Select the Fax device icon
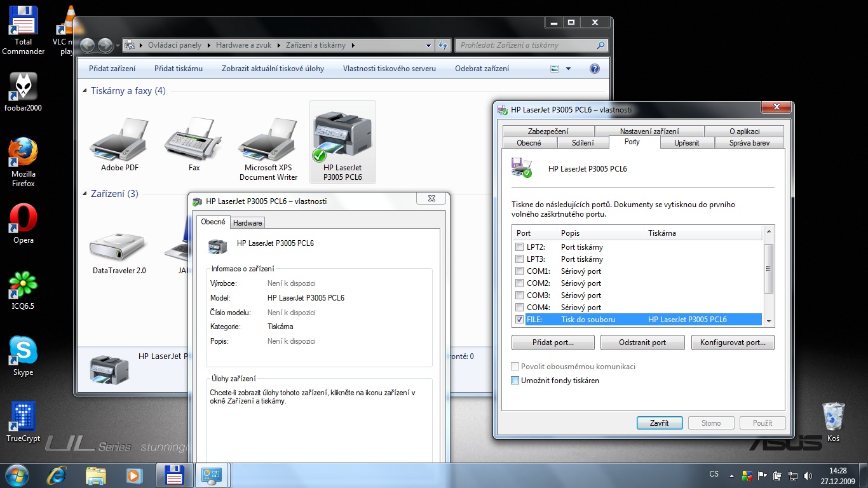The width and height of the screenshot is (868, 488). coord(194,144)
